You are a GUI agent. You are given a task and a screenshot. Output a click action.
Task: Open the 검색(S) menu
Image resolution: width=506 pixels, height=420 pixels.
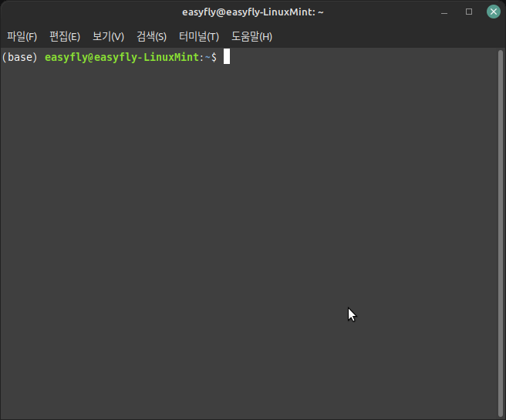point(151,36)
